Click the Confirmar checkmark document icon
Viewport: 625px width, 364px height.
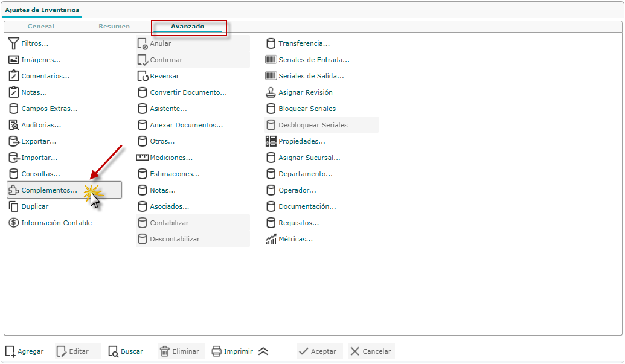click(x=143, y=60)
